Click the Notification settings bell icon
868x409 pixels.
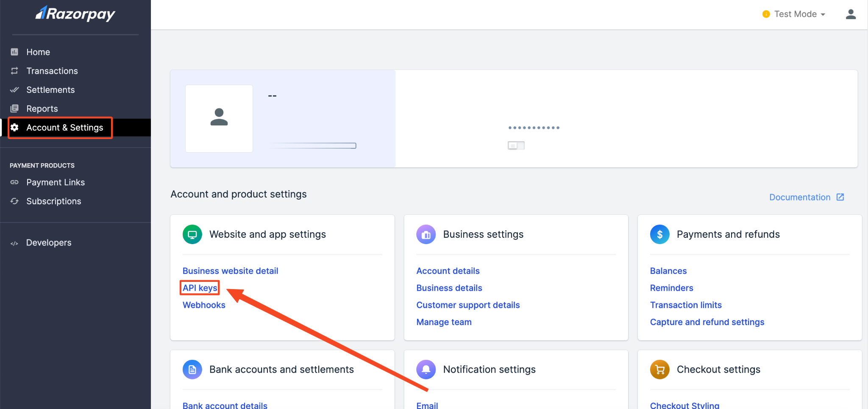426,370
